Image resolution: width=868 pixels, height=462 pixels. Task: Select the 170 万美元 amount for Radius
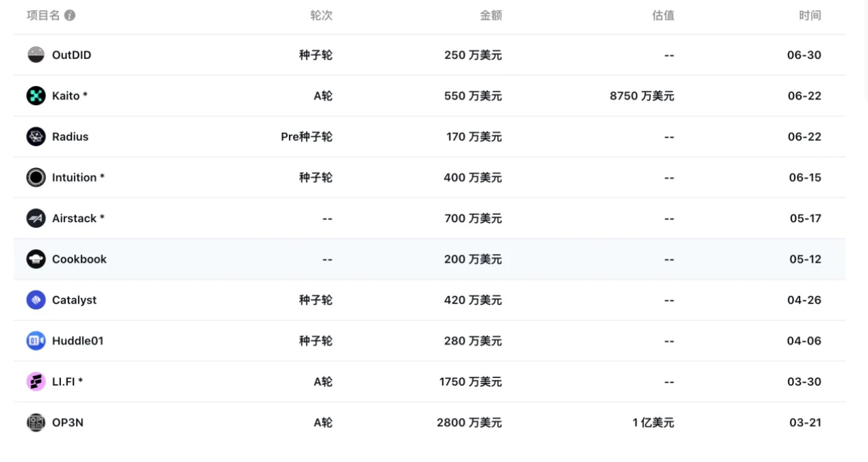click(x=474, y=136)
